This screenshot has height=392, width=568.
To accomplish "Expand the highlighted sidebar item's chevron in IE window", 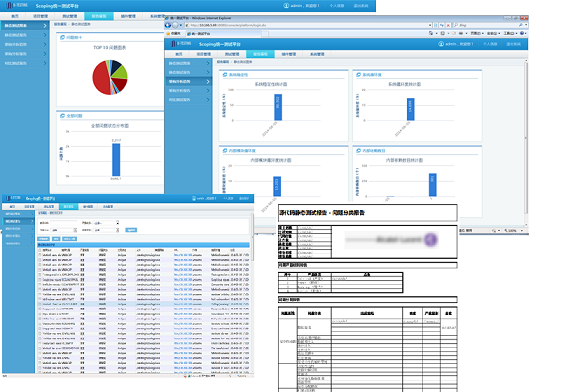I will point(208,82).
